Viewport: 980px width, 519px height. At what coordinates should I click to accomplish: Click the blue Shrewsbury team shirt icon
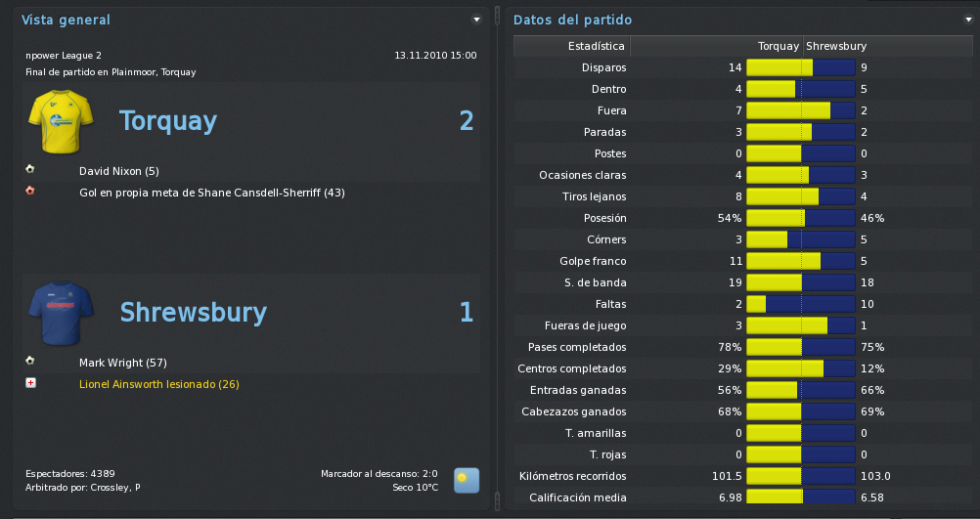point(61,313)
